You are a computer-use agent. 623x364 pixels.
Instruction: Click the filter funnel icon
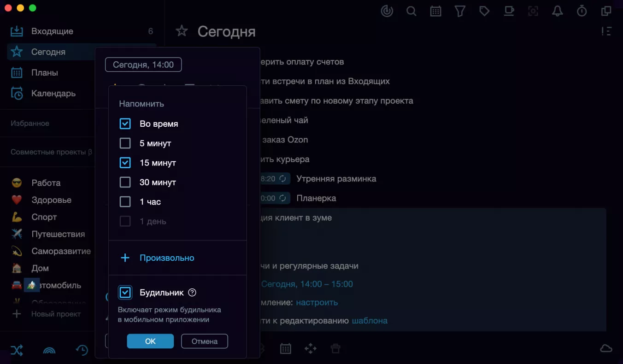click(x=460, y=11)
